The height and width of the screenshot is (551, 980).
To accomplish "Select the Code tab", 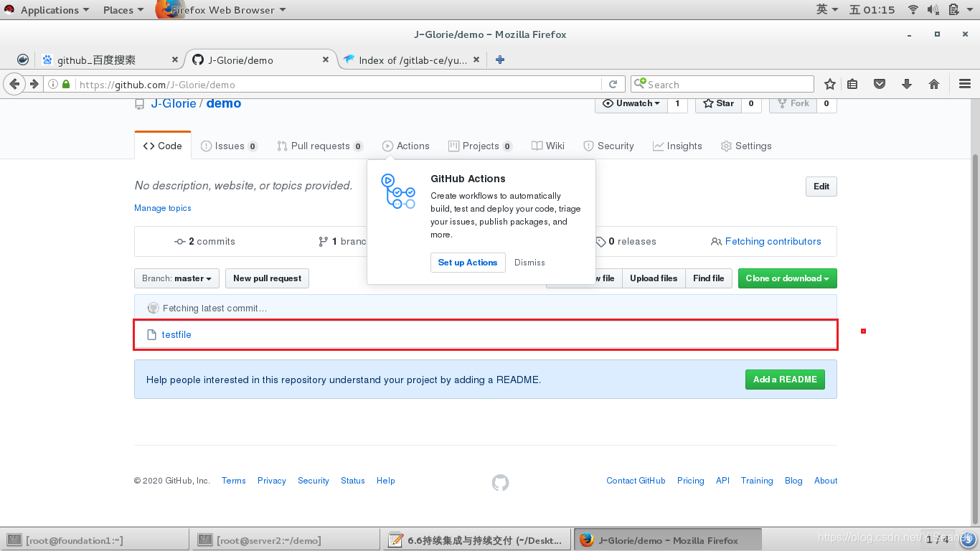I will (163, 146).
